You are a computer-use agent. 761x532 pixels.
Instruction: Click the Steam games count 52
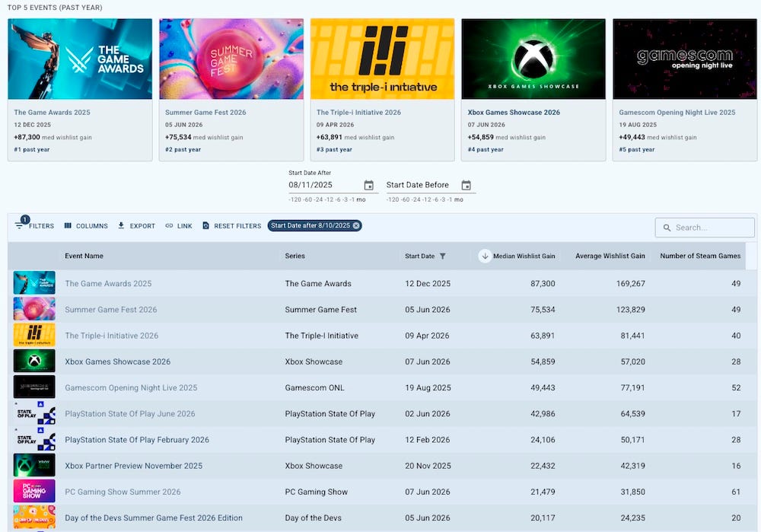point(736,388)
